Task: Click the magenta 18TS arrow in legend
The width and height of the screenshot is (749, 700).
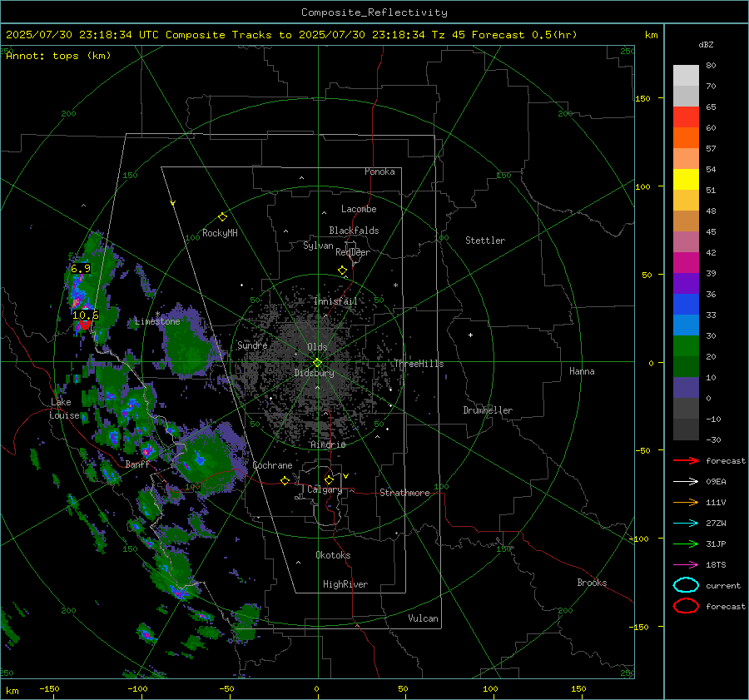Action: point(686,565)
